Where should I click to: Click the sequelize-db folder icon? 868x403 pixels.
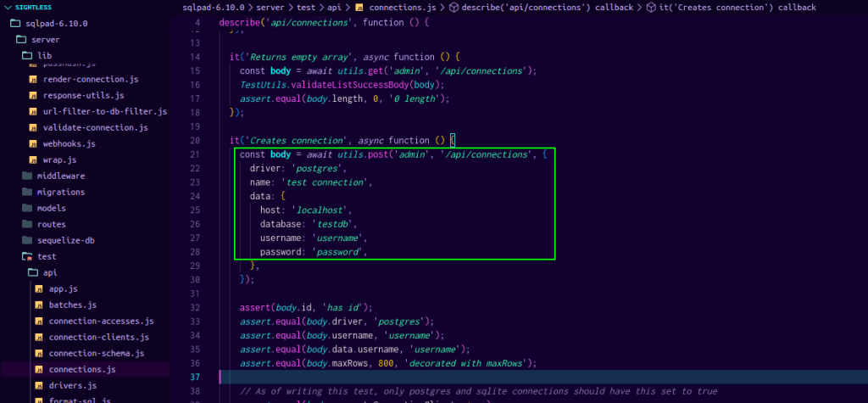(x=27, y=240)
